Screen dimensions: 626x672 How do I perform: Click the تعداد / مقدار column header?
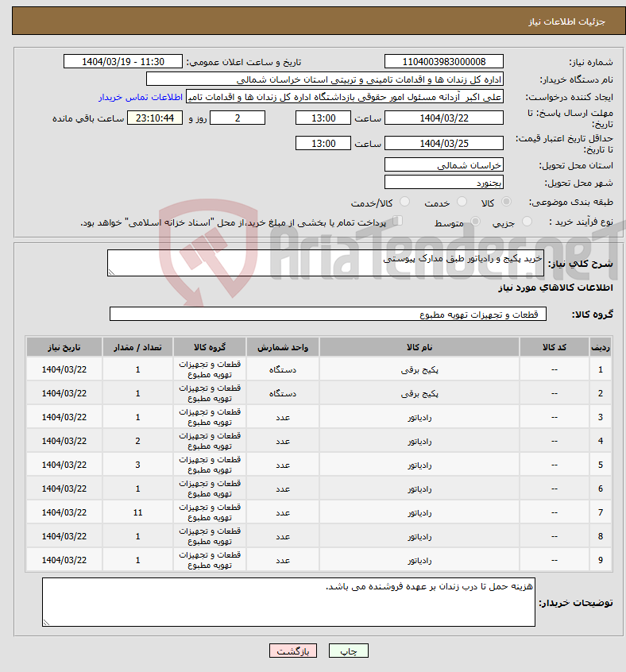(137, 347)
